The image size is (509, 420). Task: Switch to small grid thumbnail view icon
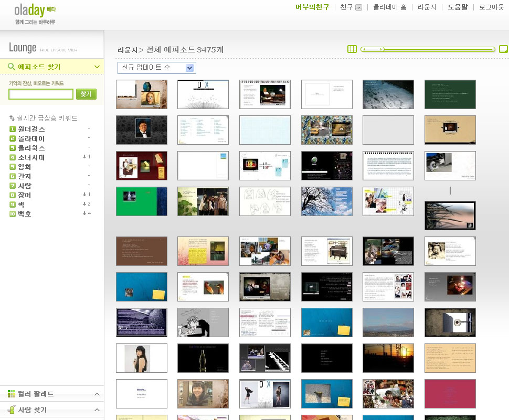click(x=352, y=49)
